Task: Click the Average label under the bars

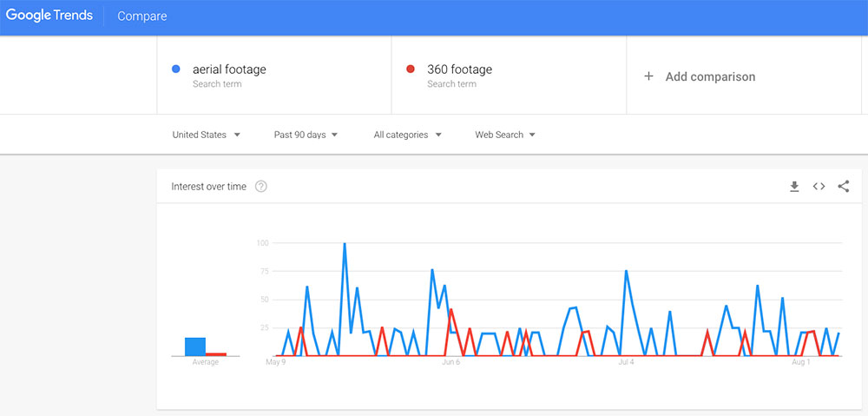Action: point(206,362)
